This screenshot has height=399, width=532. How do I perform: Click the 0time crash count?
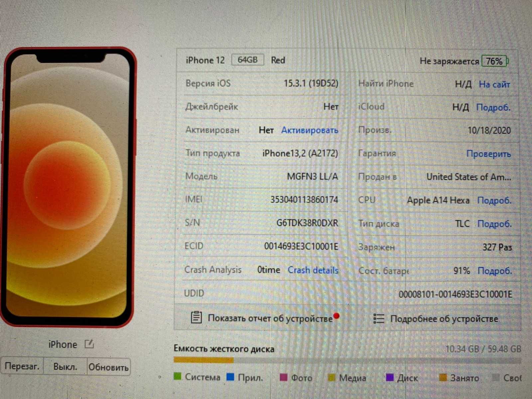coord(269,270)
